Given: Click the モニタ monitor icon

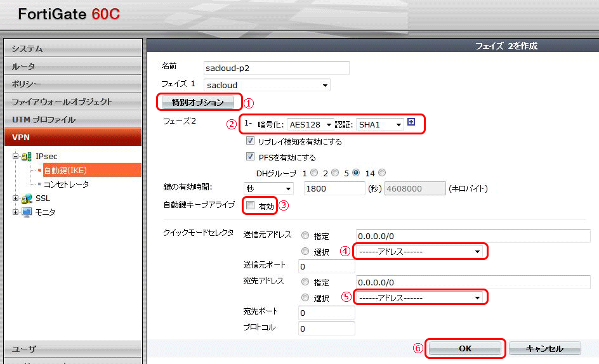Looking at the screenshot, I should pos(27,212).
